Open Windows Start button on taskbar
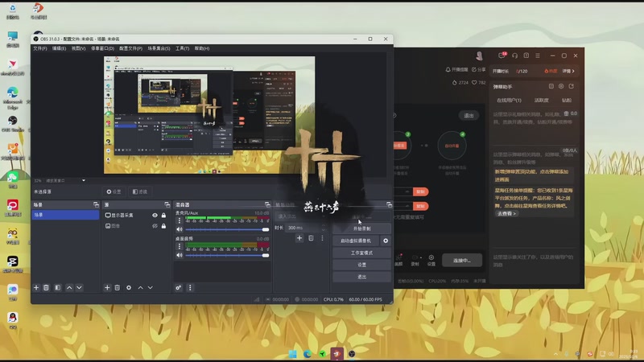 [x=293, y=354]
